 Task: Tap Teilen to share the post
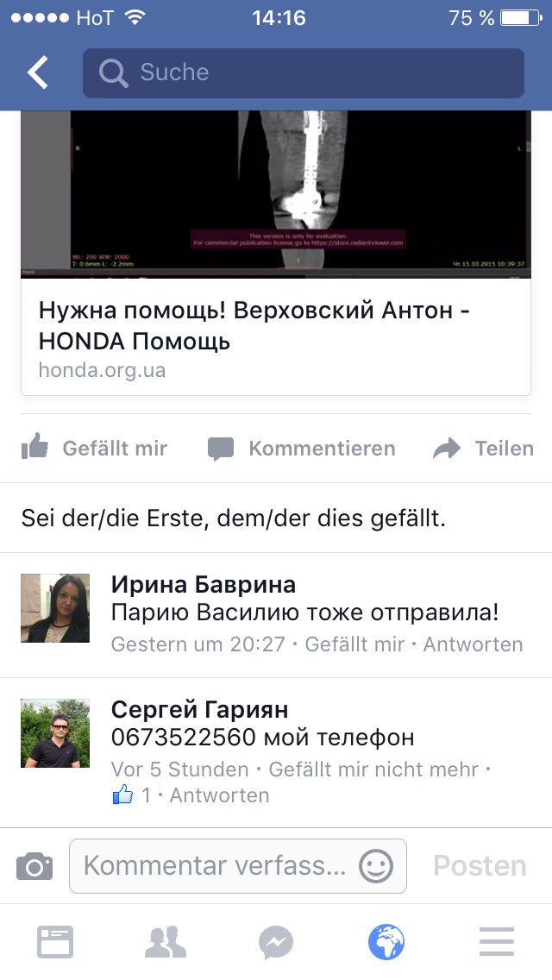(x=483, y=448)
